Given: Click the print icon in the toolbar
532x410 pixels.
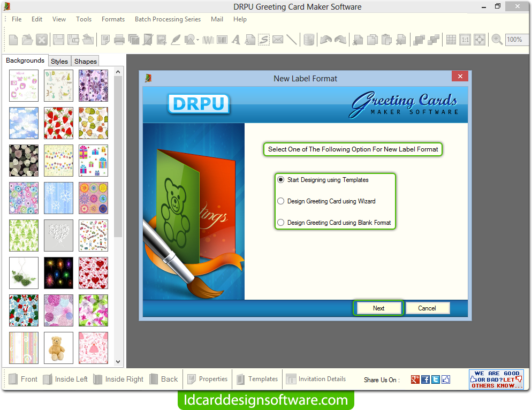Looking at the screenshot, I should pos(119,40).
